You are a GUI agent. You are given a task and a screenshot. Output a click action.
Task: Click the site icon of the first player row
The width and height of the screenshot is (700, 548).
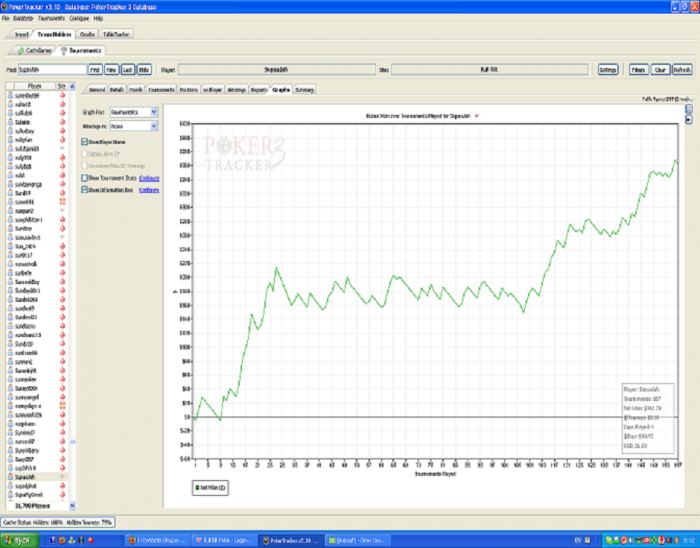[62, 96]
